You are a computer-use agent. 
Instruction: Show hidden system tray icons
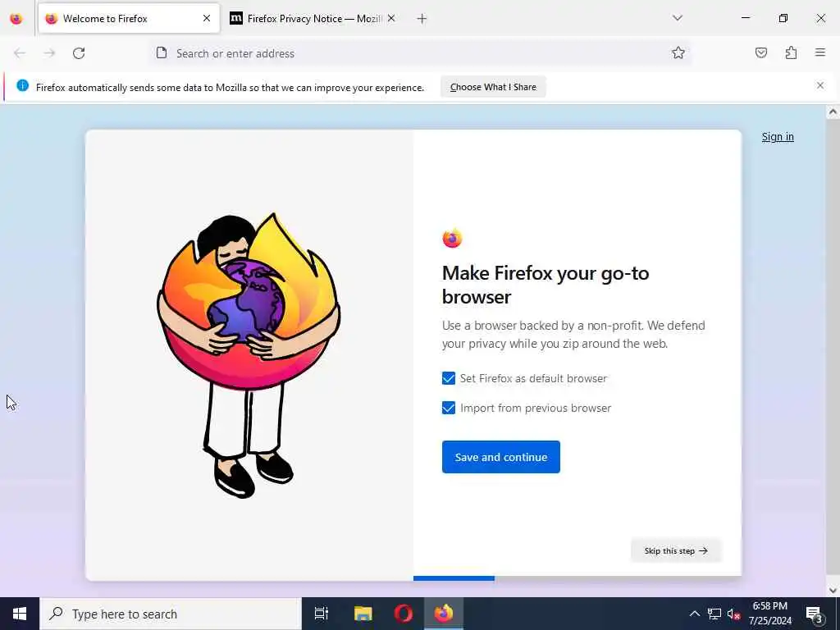(x=694, y=614)
